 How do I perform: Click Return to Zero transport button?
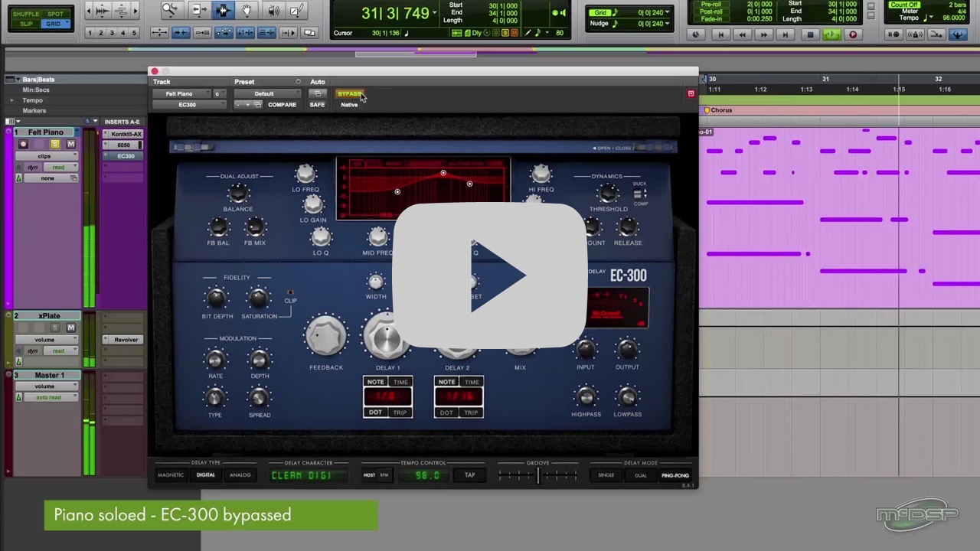point(720,34)
